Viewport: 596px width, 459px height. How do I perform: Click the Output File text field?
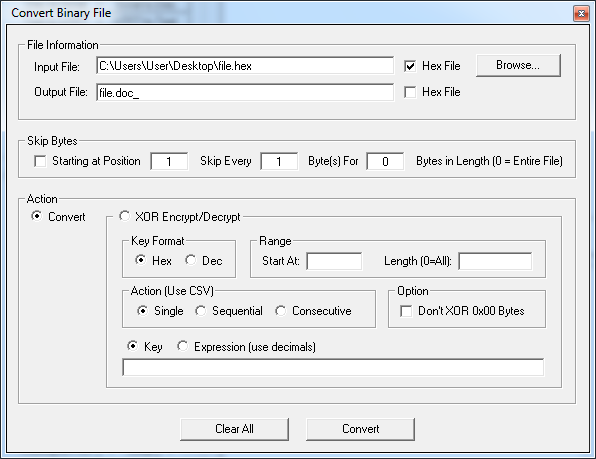245,92
